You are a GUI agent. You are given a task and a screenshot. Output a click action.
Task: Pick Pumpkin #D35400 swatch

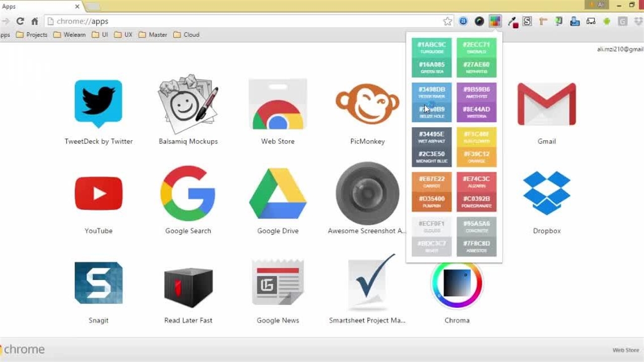tap(432, 202)
